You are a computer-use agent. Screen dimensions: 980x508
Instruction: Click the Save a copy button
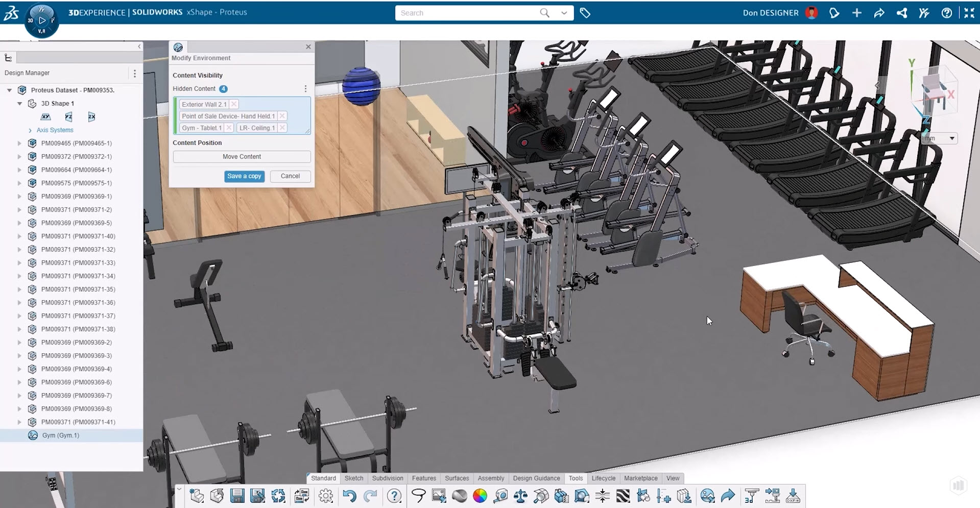point(244,176)
